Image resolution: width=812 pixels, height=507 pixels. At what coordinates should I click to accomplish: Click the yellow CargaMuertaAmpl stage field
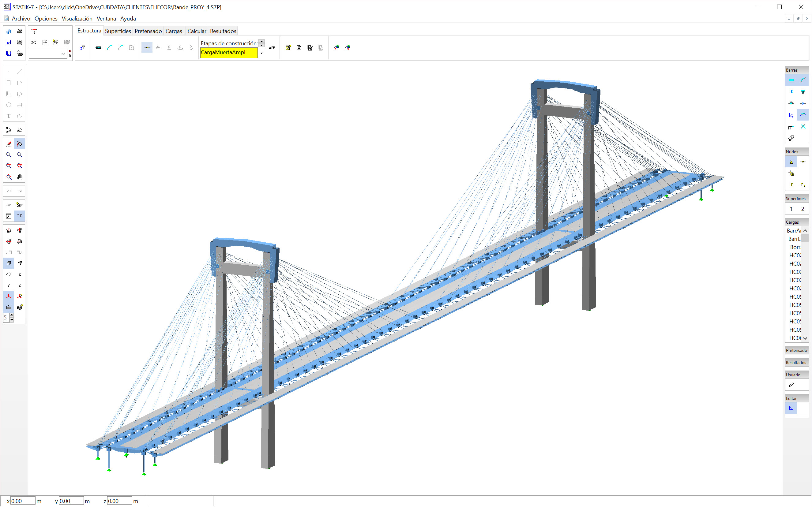point(229,53)
